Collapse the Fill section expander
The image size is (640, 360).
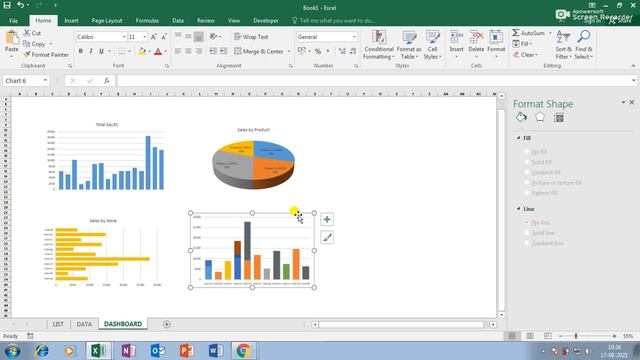coord(518,138)
